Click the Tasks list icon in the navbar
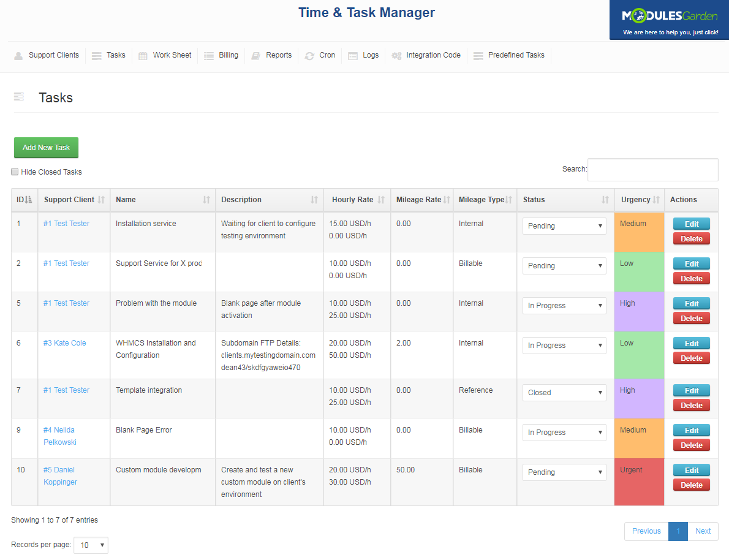The width and height of the screenshot is (729, 560). click(96, 55)
